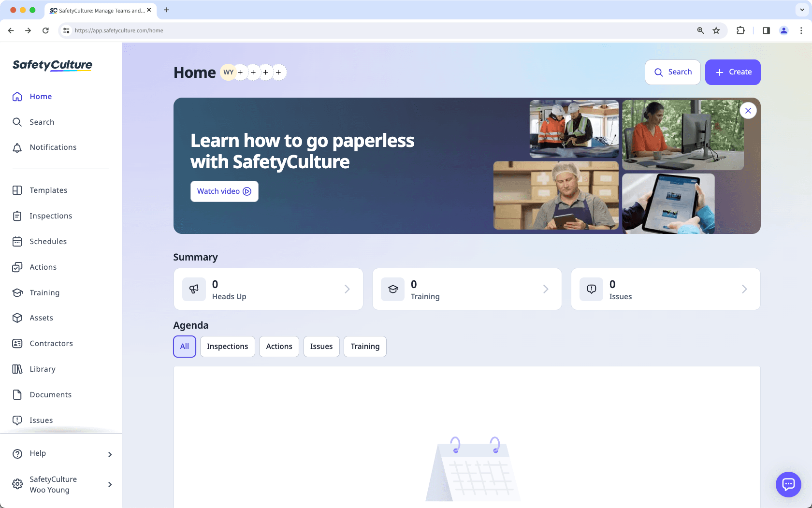Switch to the Training agenda tab

coord(364,346)
